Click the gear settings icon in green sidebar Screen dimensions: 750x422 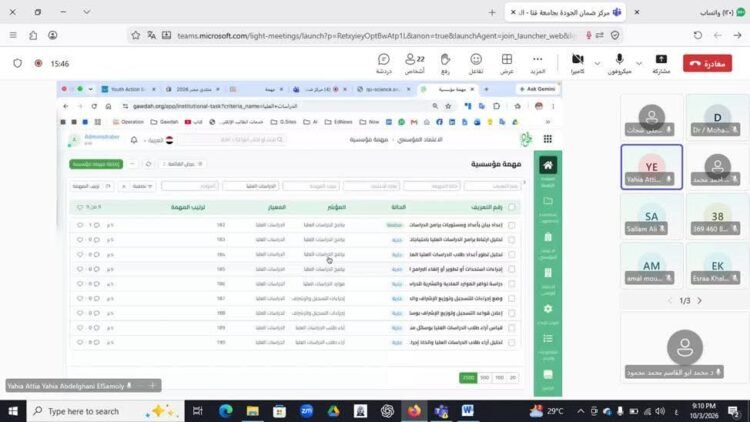pyautogui.click(x=548, y=309)
